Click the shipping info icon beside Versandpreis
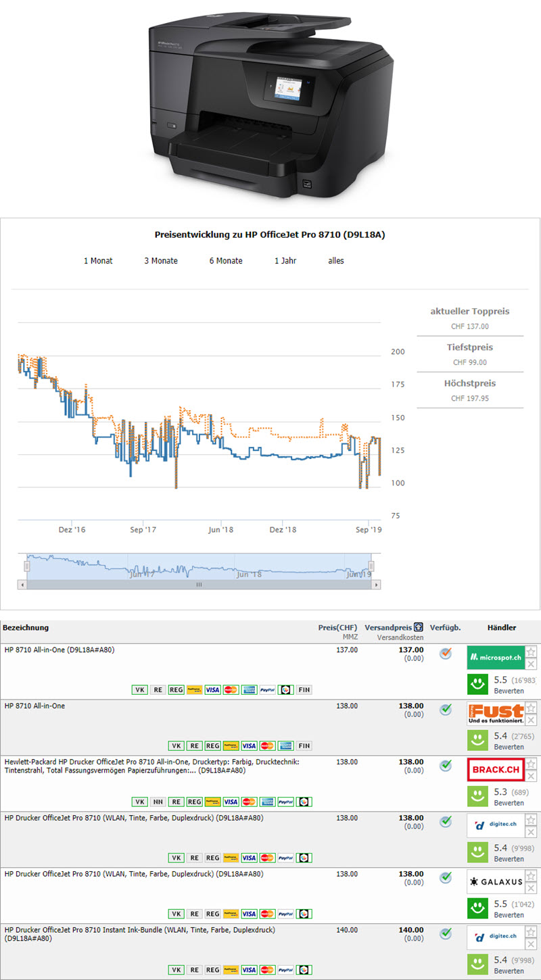Screen dimensions: 541x980 tap(419, 627)
